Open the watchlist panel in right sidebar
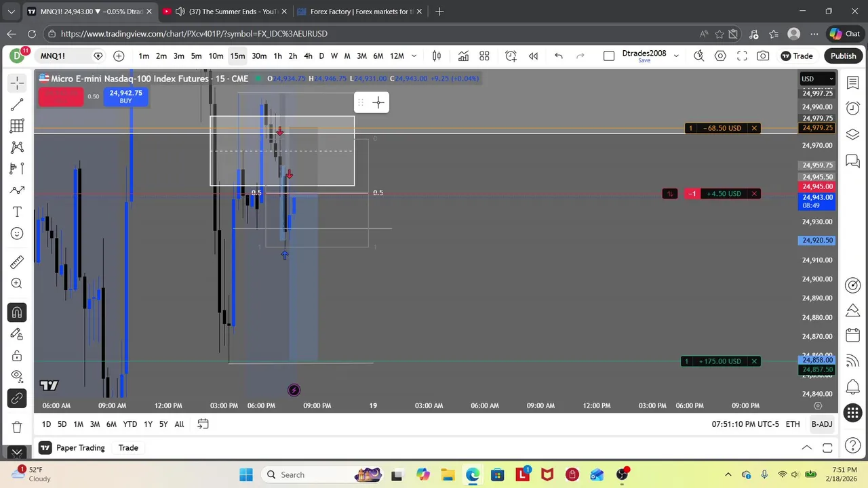The width and height of the screenshot is (868, 488). point(853,81)
